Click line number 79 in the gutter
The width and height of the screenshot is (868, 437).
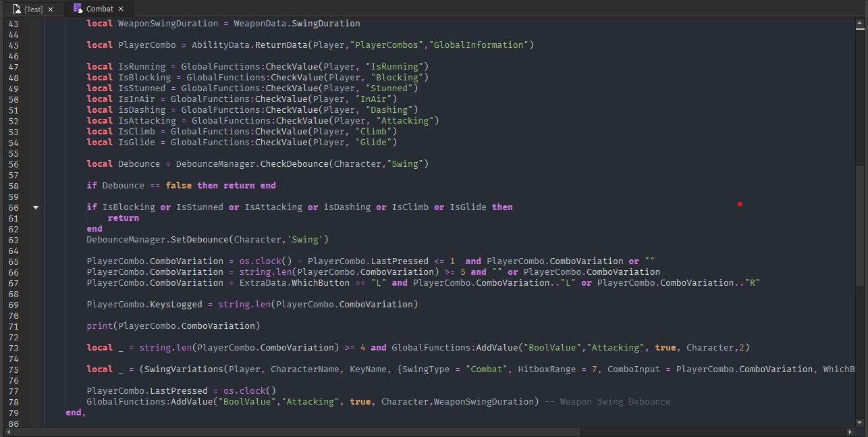coord(13,413)
